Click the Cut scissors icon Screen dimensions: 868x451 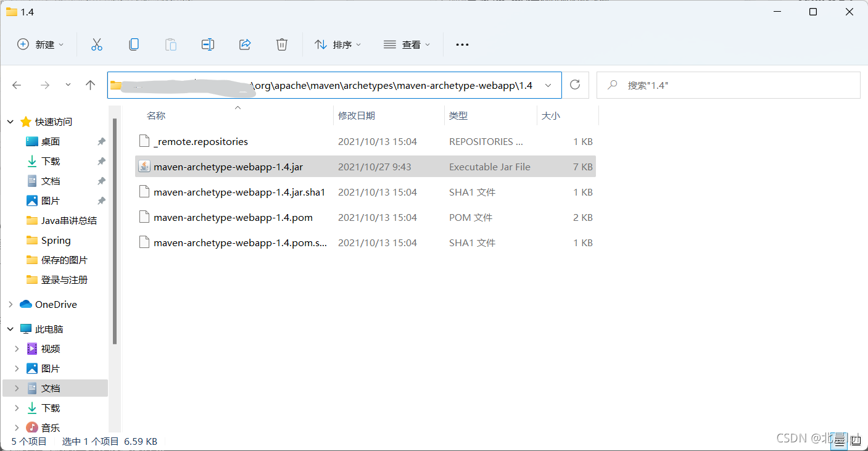(x=96, y=44)
